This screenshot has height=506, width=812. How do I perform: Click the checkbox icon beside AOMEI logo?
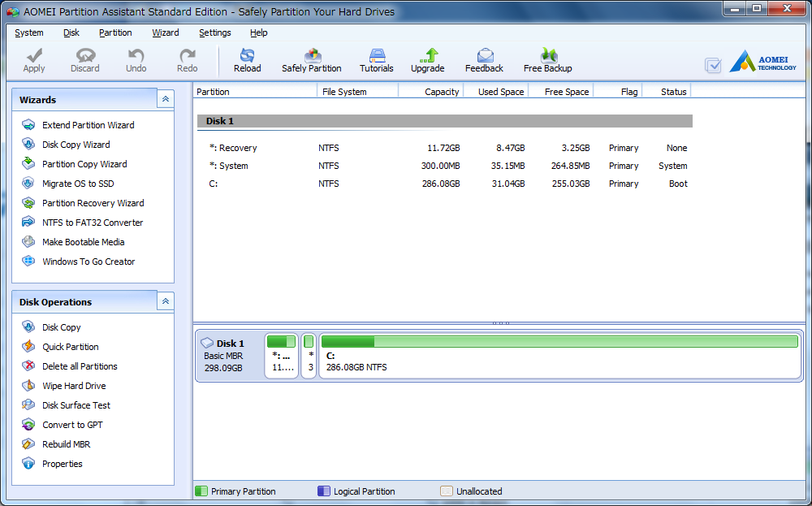713,65
